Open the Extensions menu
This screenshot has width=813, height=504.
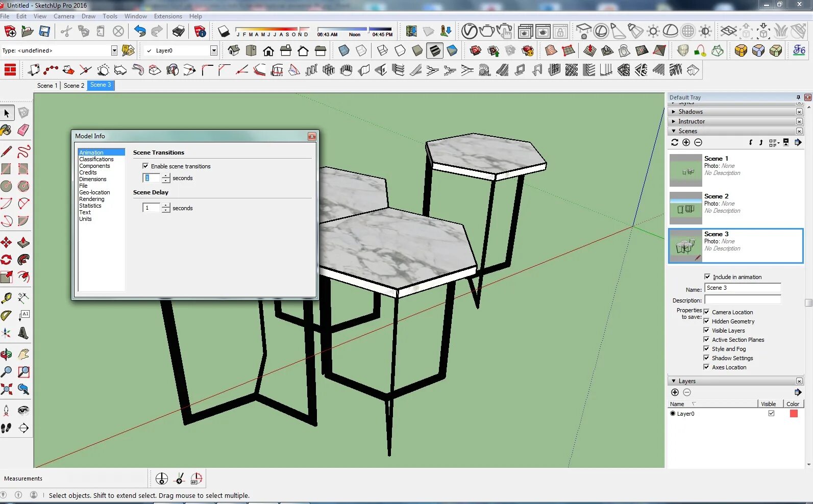(168, 16)
